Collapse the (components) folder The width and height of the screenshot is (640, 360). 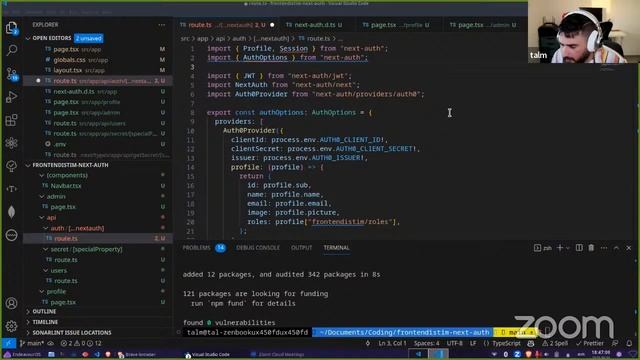click(67, 175)
